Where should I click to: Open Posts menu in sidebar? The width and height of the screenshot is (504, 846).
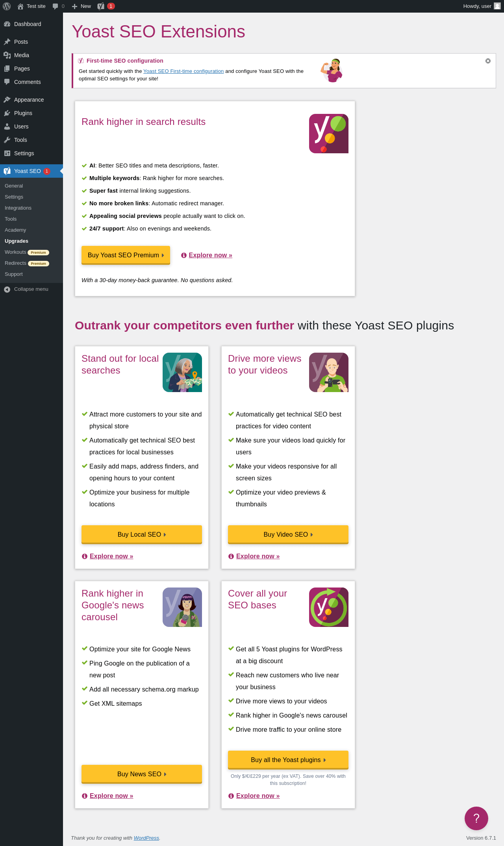[x=31, y=42]
